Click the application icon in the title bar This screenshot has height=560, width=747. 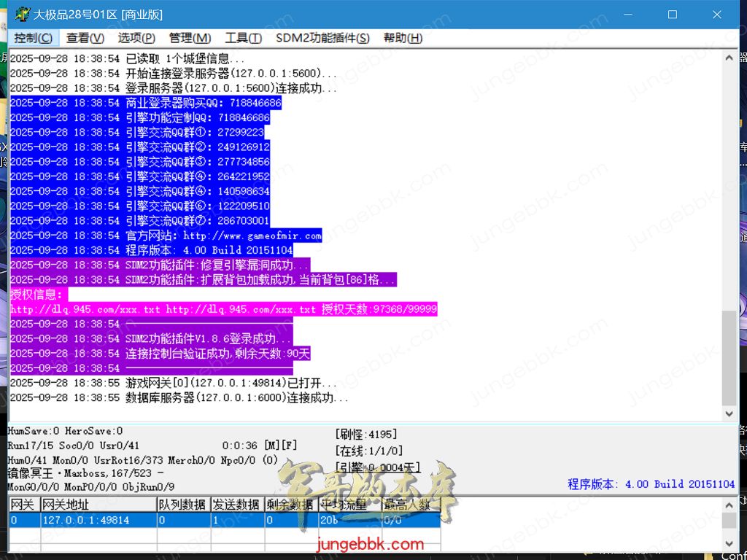(22, 15)
